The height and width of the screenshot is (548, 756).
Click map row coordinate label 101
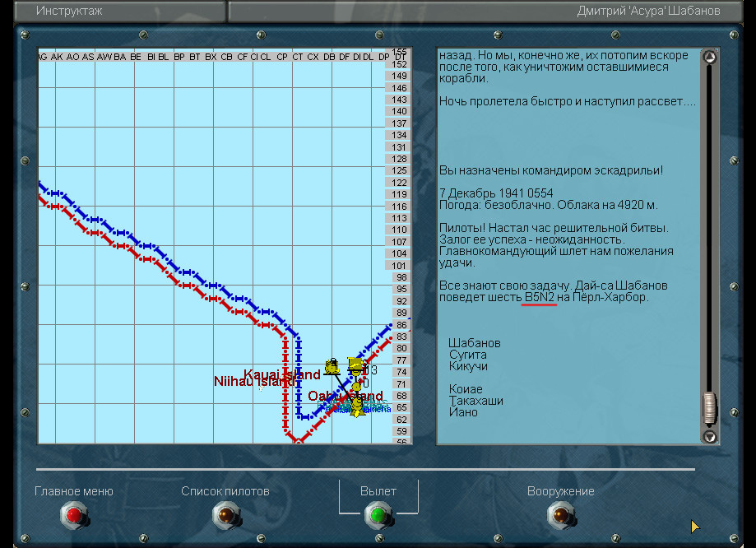click(399, 266)
